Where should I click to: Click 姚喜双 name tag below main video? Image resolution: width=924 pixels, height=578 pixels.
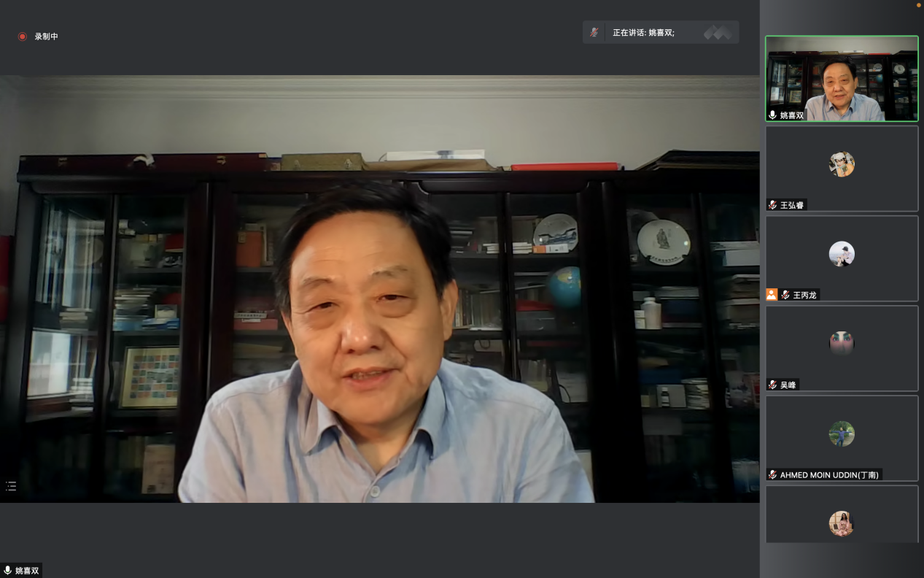(27, 571)
